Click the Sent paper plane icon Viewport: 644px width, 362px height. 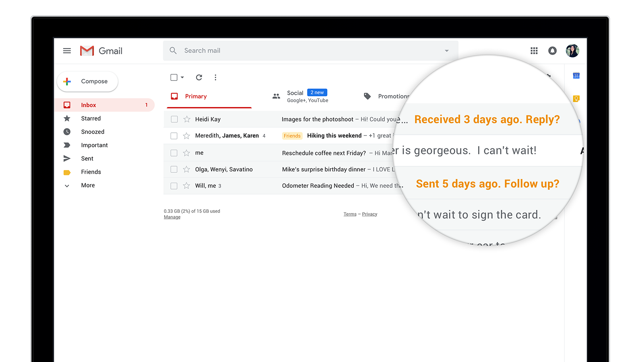(x=67, y=158)
